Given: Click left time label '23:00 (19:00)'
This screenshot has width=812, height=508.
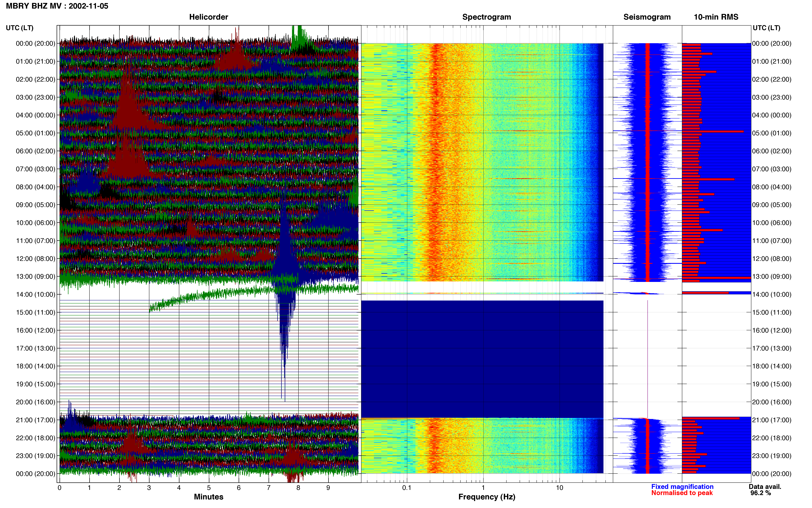Looking at the screenshot, I should [x=36, y=456].
